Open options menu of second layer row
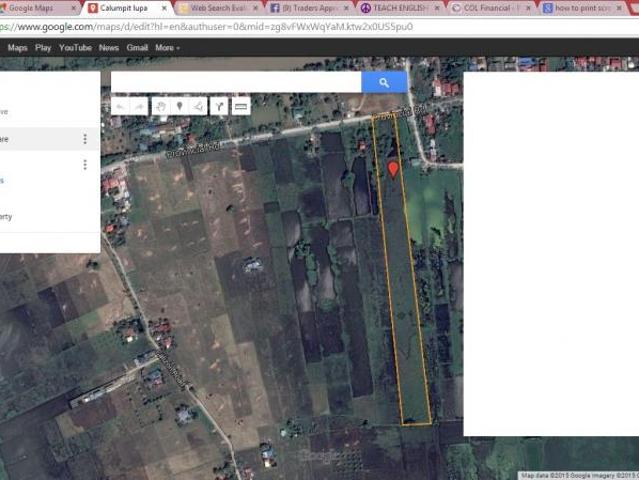This screenshot has height=480, width=639. [x=85, y=165]
